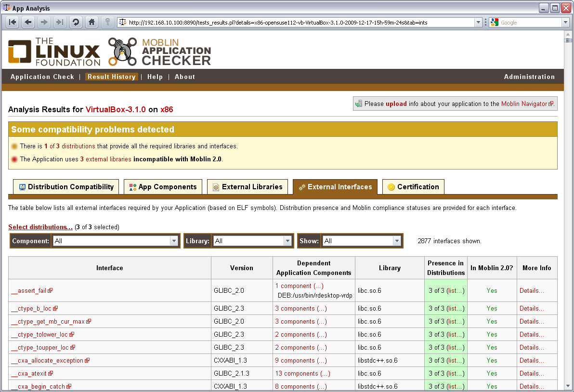Screen dimensions: 574x392
Task: Open the Library filter dropdown
Action: pyautogui.click(x=252, y=241)
